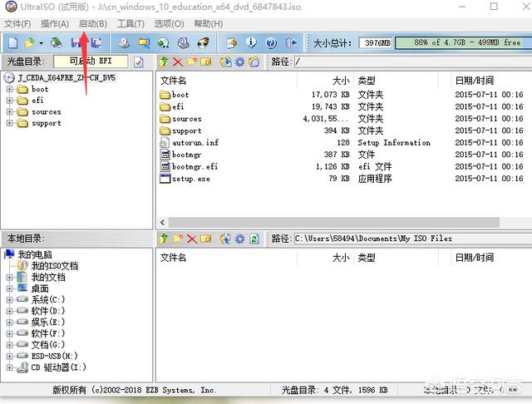
Task: Click the Burn CD/DVD image icon
Action: tap(204, 42)
